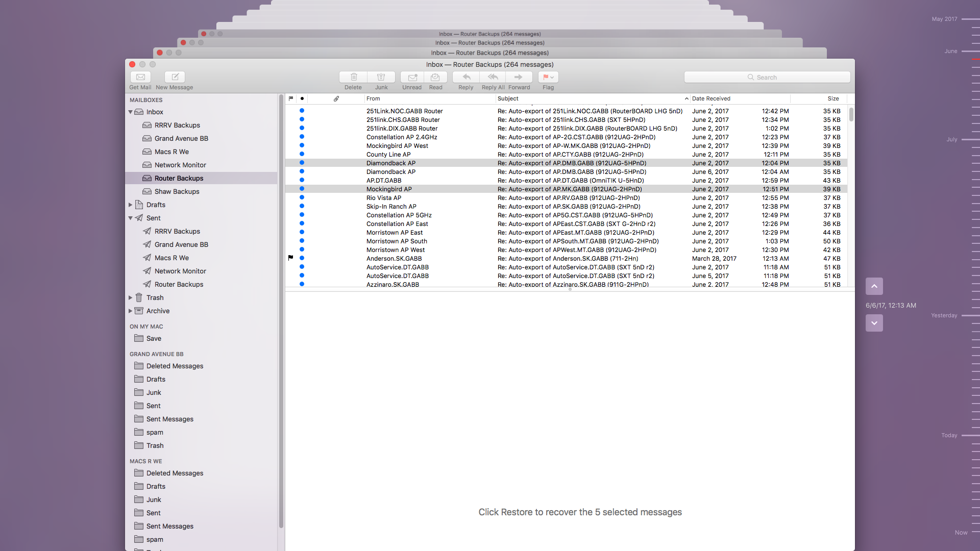
Task: Jump to May 2017 on timeline
Action: click(945, 19)
